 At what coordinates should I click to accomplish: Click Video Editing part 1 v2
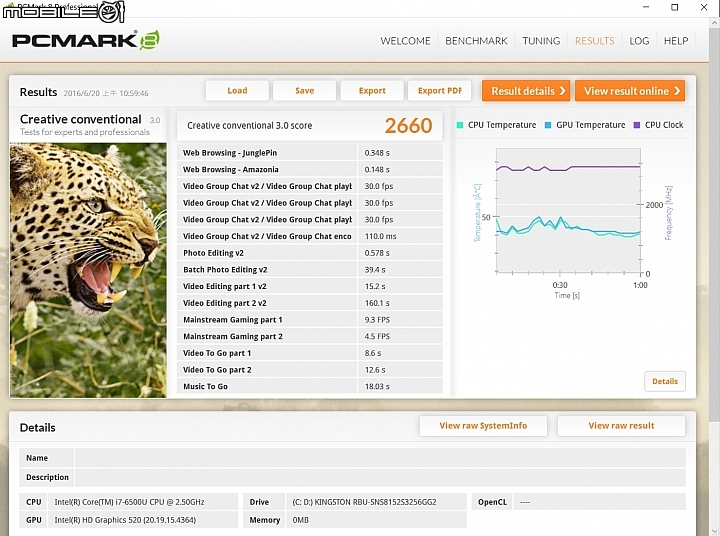(309, 286)
